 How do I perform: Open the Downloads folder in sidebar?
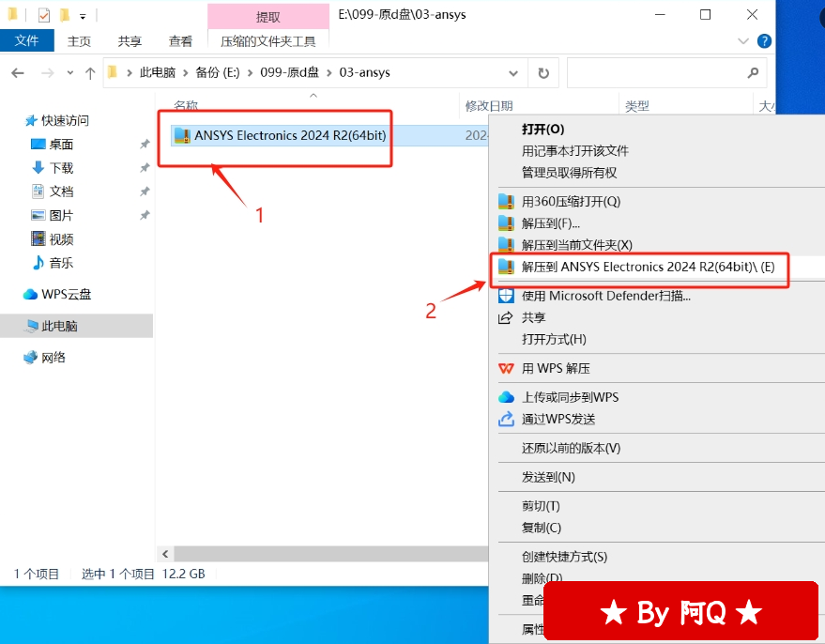pos(61,168)
